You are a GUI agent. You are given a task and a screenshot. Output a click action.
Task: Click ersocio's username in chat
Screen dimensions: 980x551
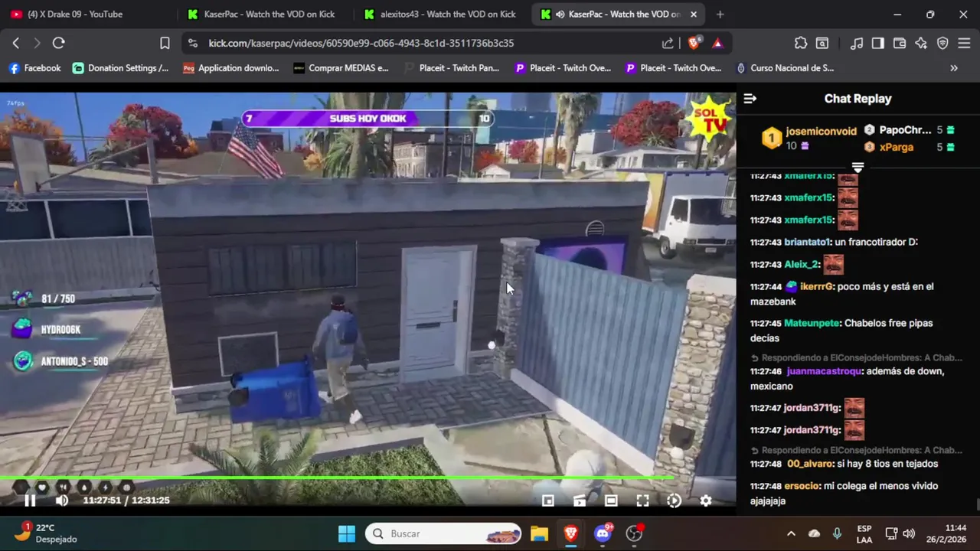pyautogui.click(x=802, y=486)
